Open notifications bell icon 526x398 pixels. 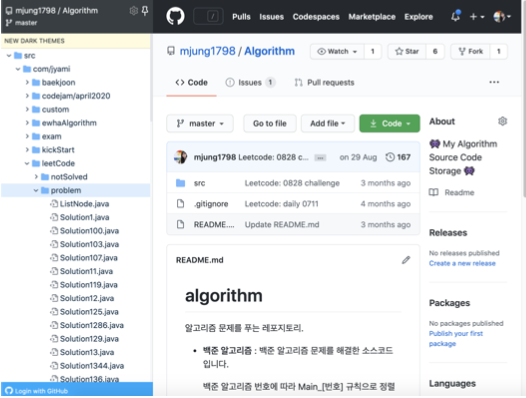(455, 16)
